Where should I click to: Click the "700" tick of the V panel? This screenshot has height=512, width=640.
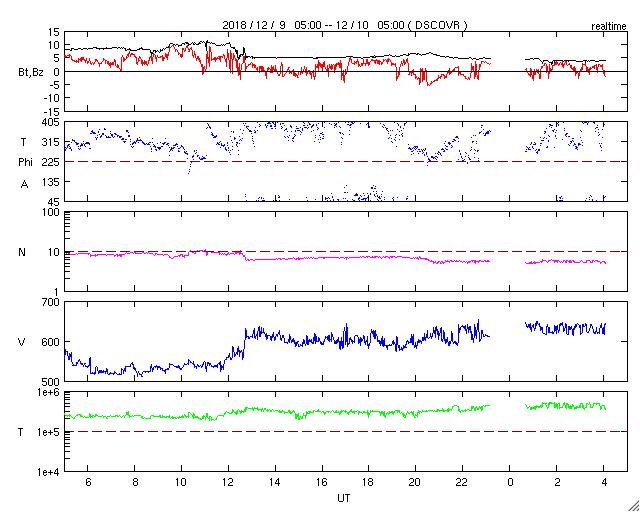[51, 302]
